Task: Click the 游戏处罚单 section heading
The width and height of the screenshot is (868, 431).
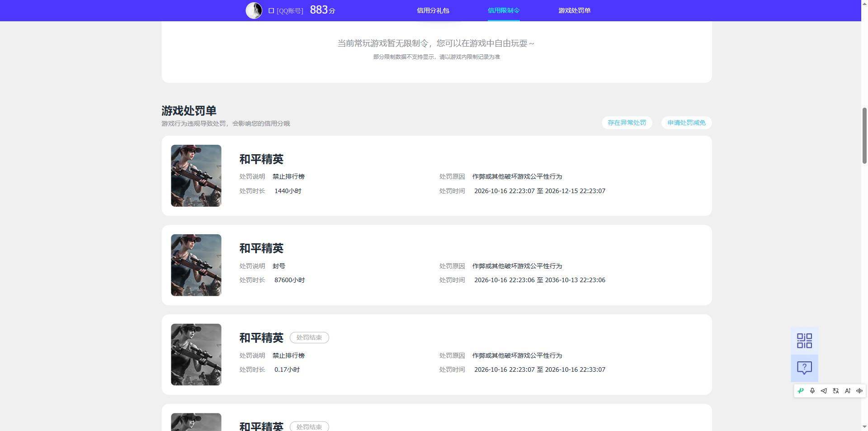Action: coord(189,111)
